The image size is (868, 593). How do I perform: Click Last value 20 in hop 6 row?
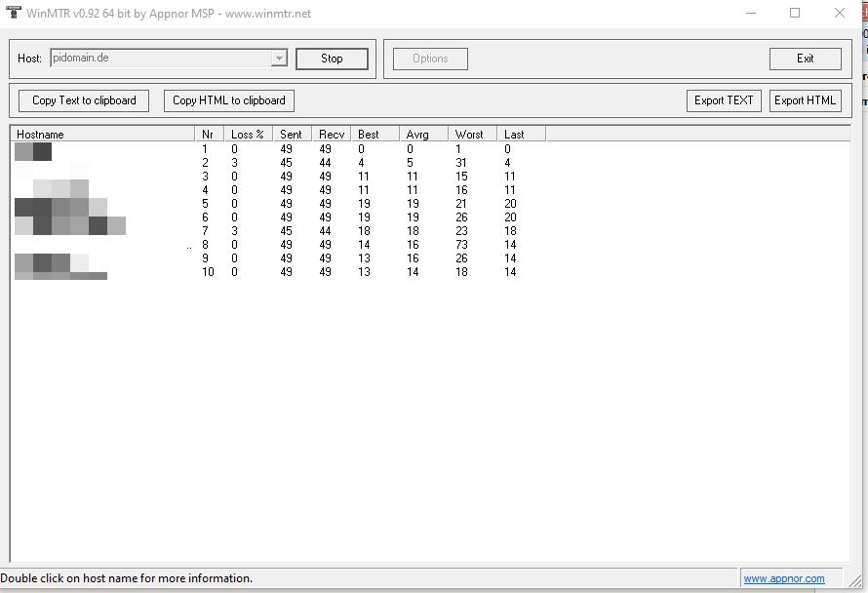tap(510, 217)
